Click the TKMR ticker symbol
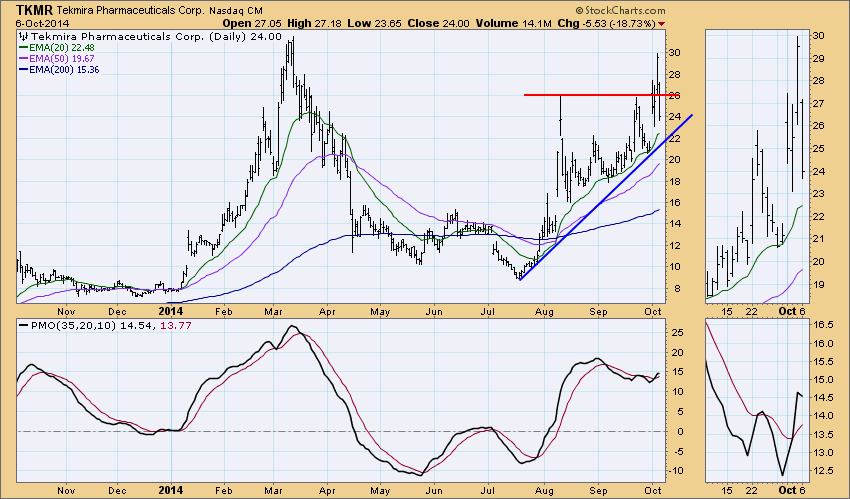The height and width of the screenshot is (499, 850). tap(35, 10)
